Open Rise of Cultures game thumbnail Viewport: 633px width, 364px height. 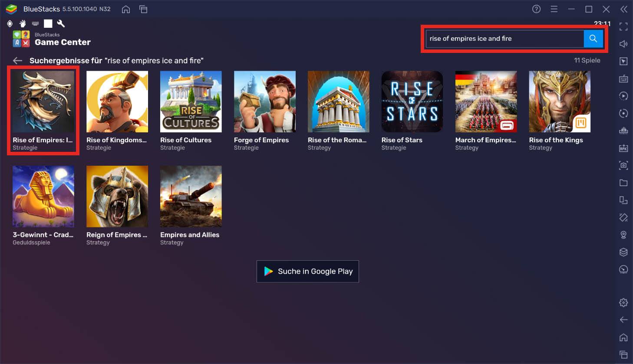point(191,102)
